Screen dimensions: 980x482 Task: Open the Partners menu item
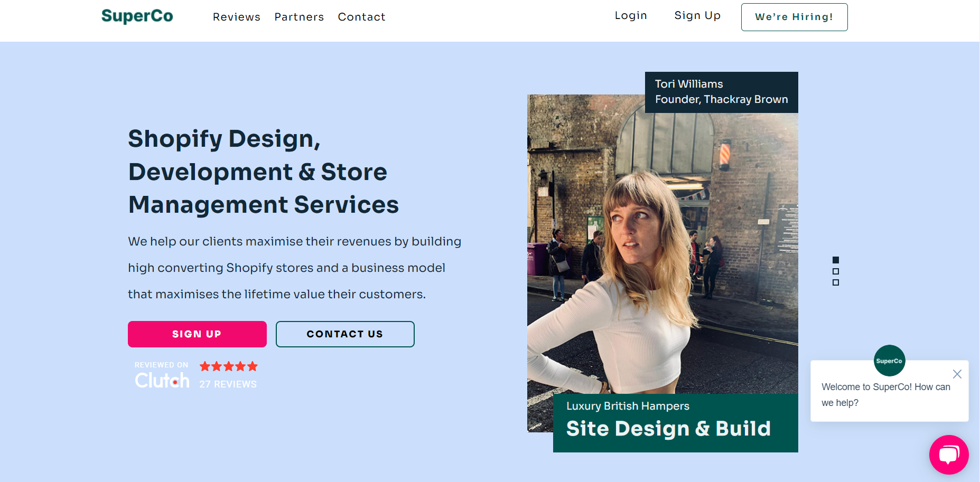click(x=299, y=17)
